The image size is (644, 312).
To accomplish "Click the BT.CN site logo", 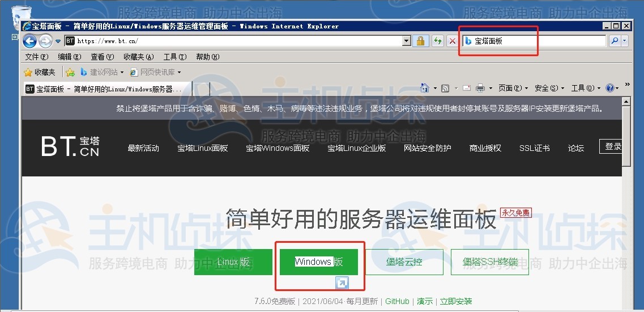I will tap(70, 146).
